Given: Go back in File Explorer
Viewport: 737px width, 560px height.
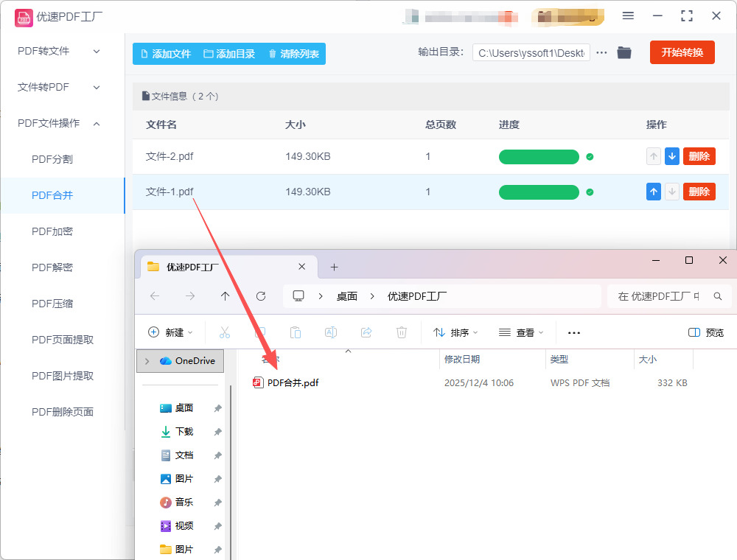Looking at the screenshot, I should pyautogui.click(x=155, y=296).
